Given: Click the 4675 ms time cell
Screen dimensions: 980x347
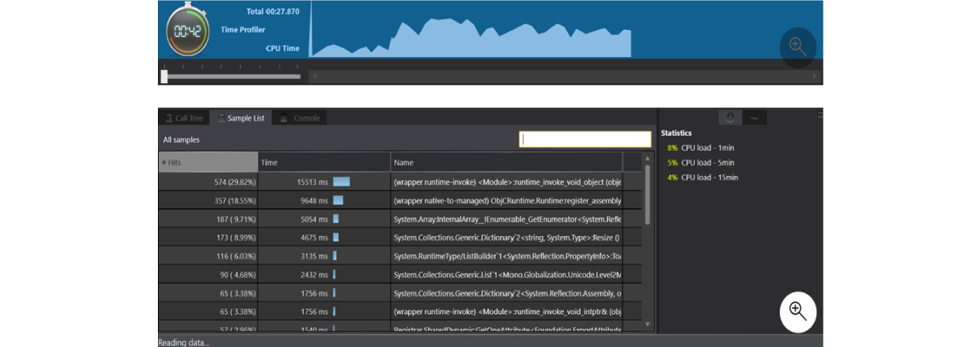Looking at the screenshot, I should click(324, 237).
